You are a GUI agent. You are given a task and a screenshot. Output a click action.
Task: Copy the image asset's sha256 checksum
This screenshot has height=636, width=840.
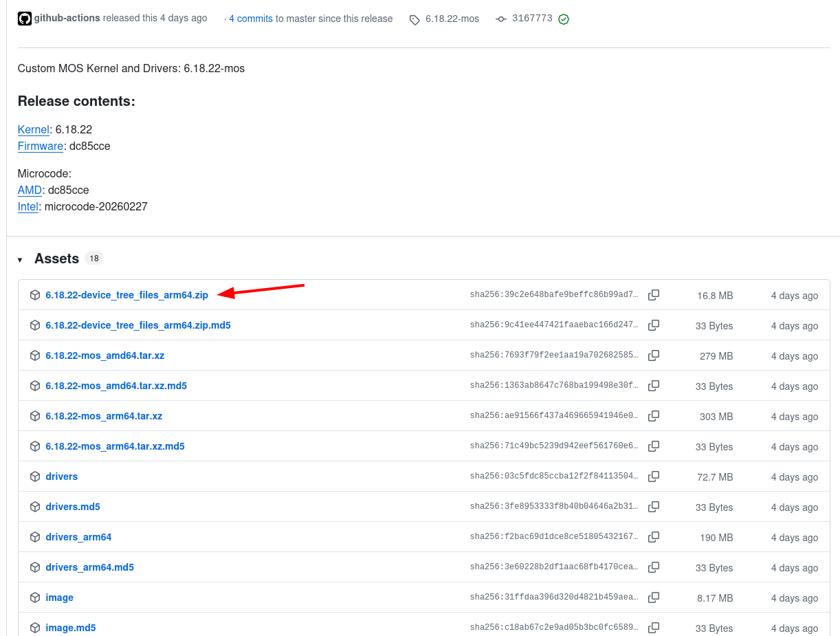(653, 597)
